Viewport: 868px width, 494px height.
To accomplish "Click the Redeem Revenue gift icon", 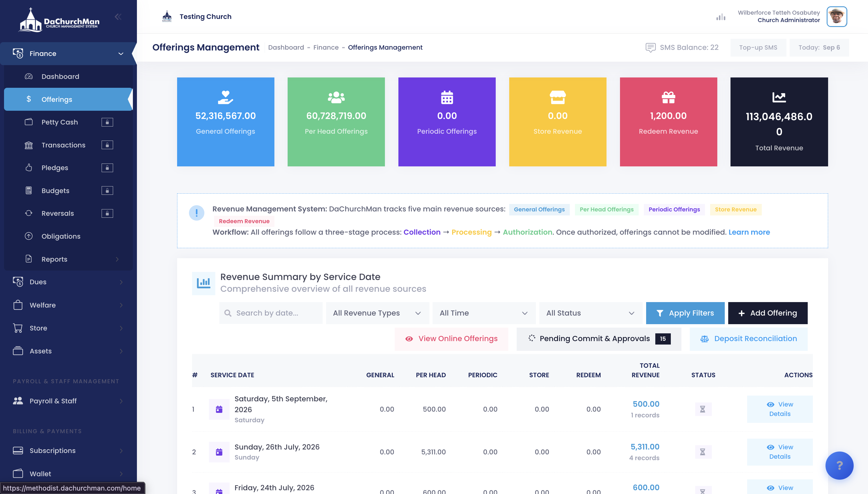I will click(668, 97).
